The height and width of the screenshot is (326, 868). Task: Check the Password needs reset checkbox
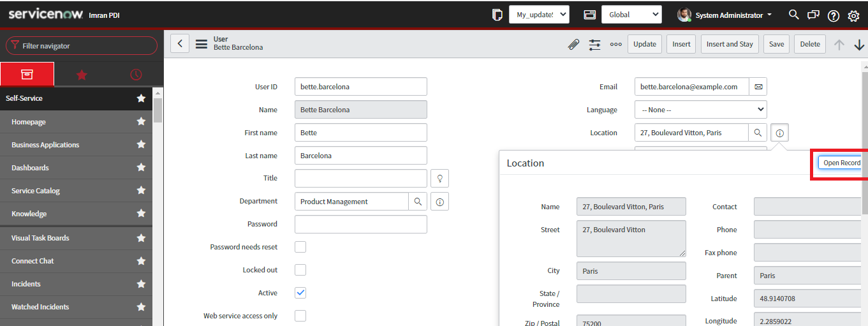click(300, 247)
